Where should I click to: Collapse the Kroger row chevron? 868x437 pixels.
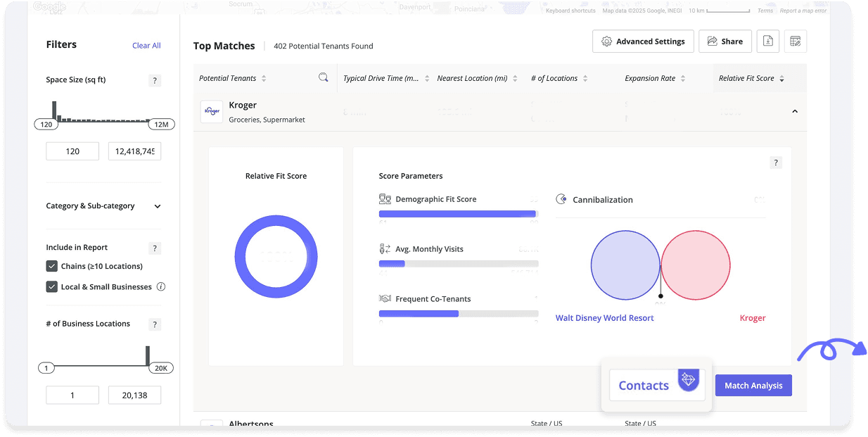[x=795, y=111]
